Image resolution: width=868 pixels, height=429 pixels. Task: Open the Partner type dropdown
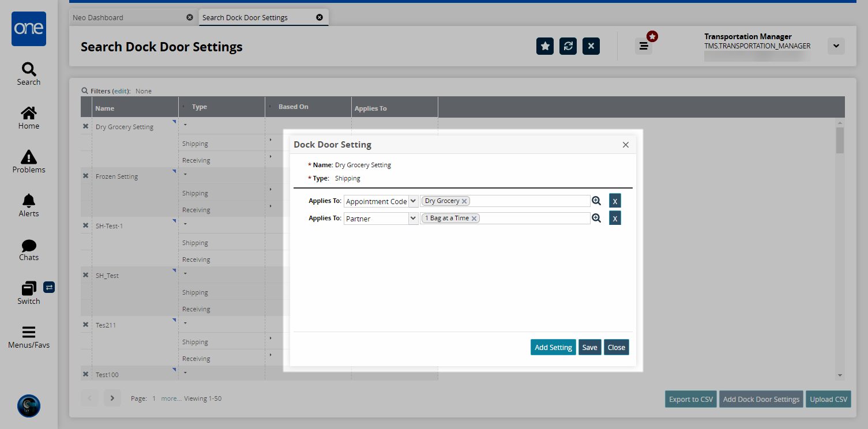413,219
